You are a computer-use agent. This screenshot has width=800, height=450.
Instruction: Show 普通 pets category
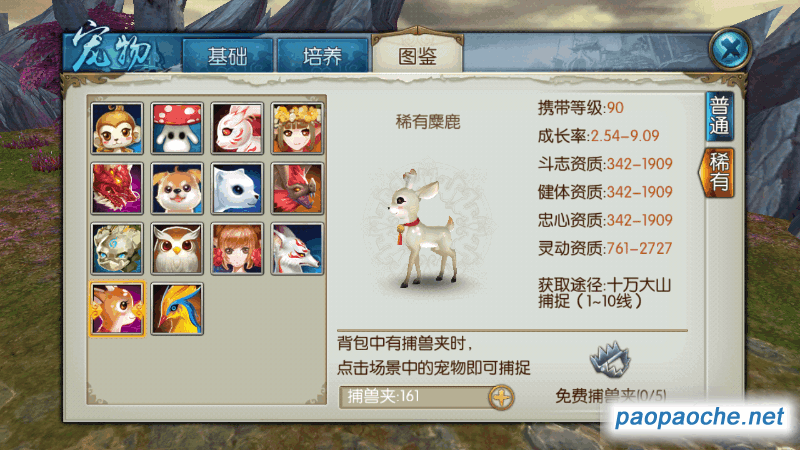719,116
